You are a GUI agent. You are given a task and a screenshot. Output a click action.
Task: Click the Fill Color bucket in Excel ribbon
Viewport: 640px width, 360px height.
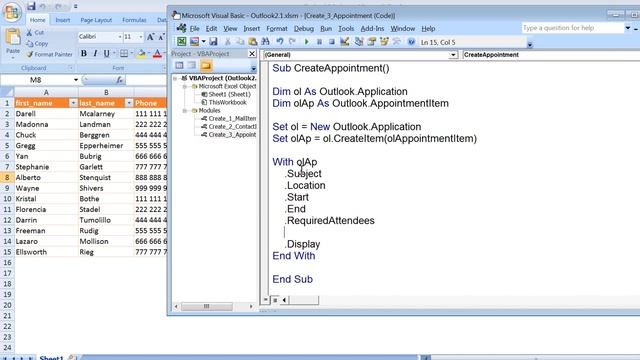[x=141, y=53]
